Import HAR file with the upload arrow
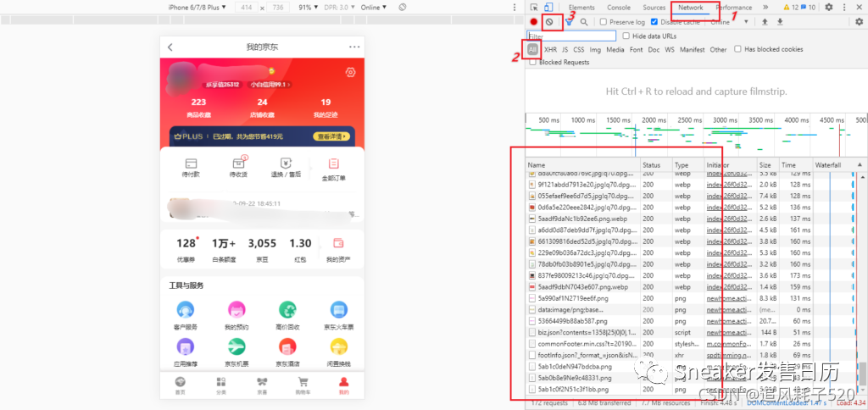This screenshot has height=410, width=868. [x=765, y=22]
